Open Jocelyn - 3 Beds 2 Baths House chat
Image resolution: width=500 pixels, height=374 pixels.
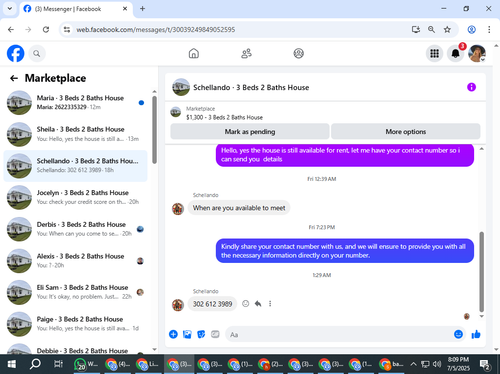tap(76, 197)
